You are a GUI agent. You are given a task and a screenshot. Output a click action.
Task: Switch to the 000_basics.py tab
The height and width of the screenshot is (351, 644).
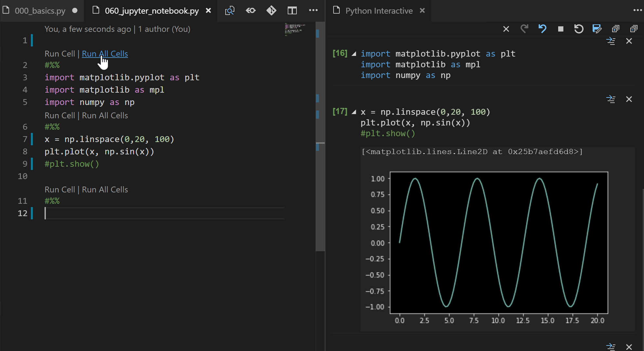(40, 10)
